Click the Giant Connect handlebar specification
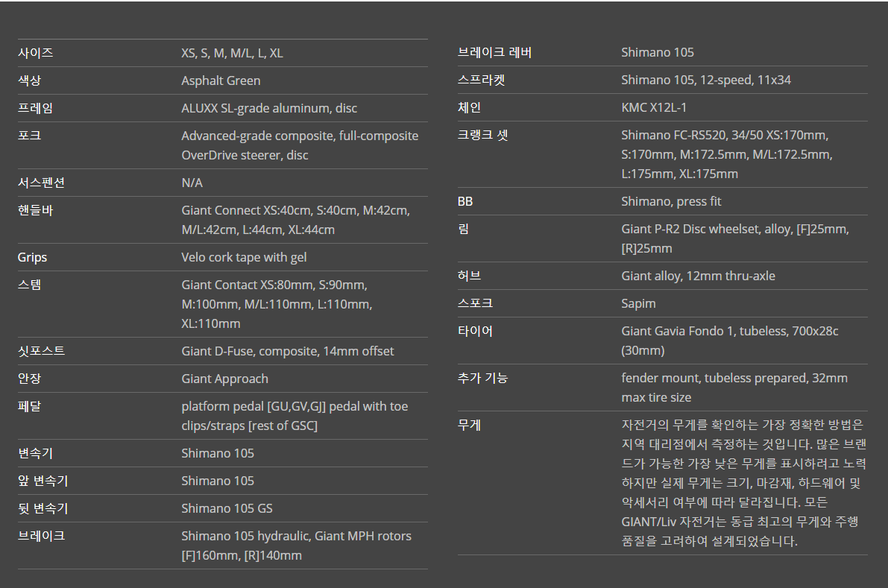The height and width of the screenshot is (588, 888). 295,220
